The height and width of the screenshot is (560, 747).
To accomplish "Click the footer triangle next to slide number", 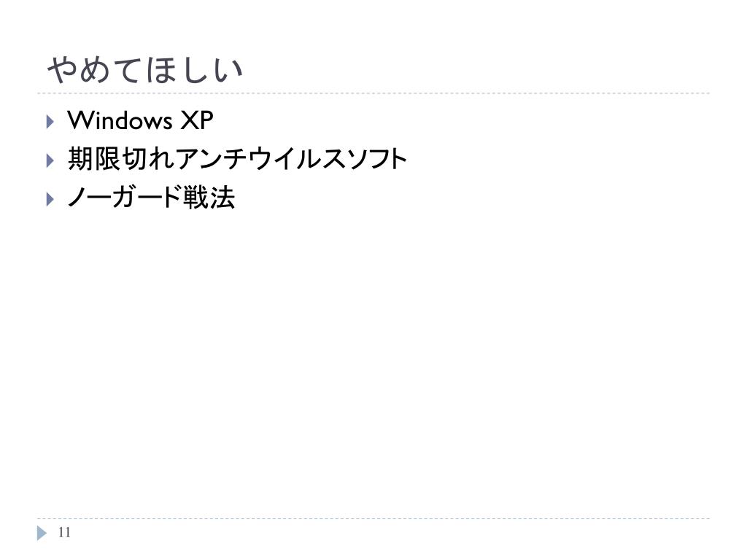I will [42, 533].
